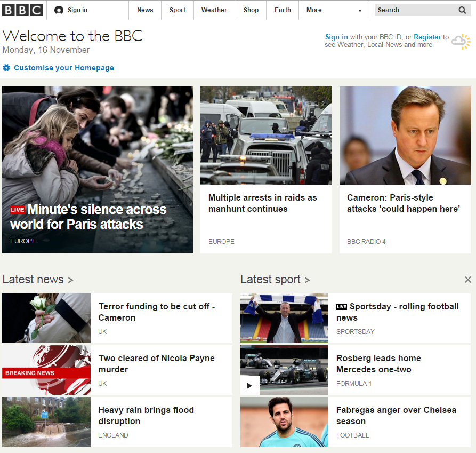Viewport: 476px width, 453px height.
Task: Dismiss the Latest sport panel
Action: [467, 279]
